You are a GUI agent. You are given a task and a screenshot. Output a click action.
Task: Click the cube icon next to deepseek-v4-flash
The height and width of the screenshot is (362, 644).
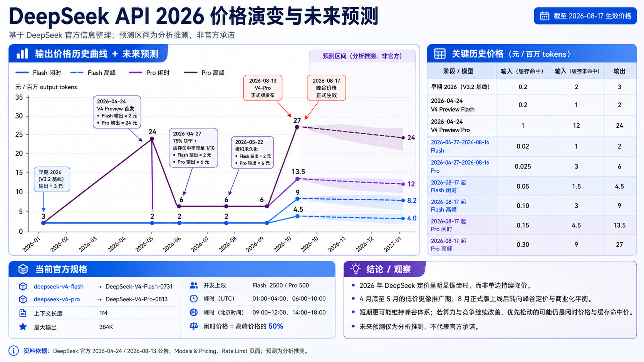(23, 287)
